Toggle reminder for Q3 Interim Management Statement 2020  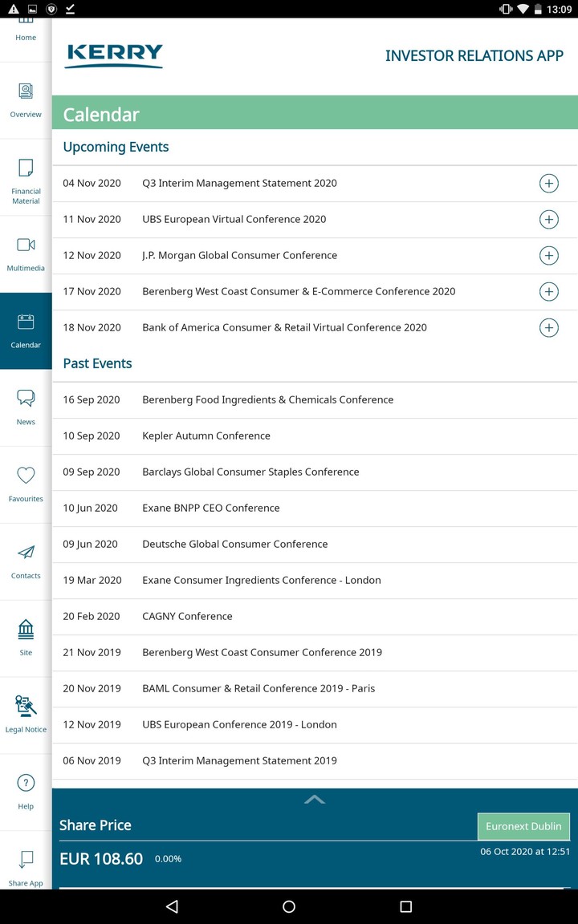coord(549,183)
